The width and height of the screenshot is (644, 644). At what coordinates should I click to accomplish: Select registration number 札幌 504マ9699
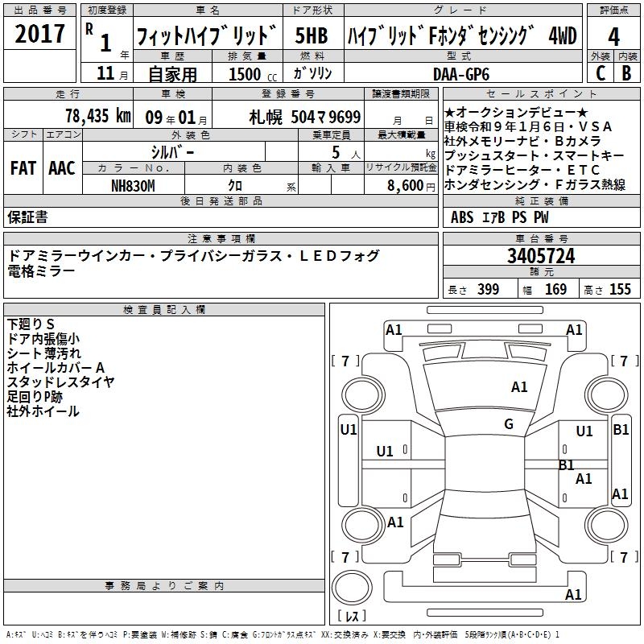point(305,118)
